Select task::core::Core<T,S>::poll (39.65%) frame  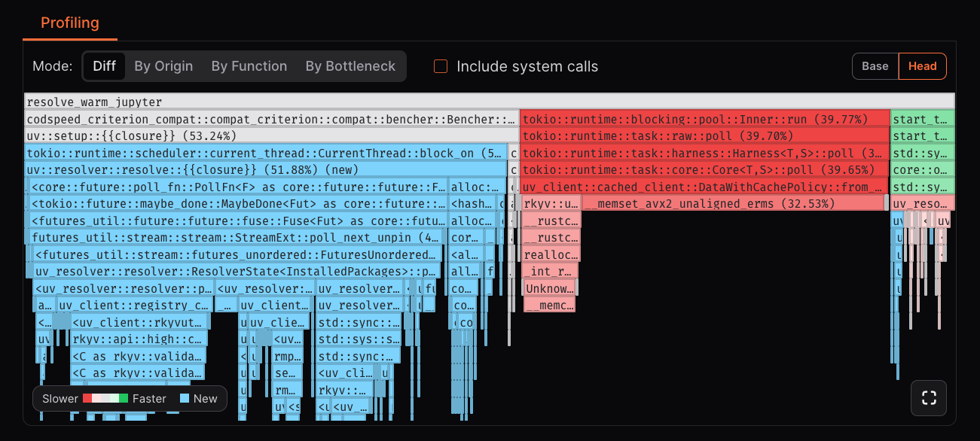(x=704, y=169)
